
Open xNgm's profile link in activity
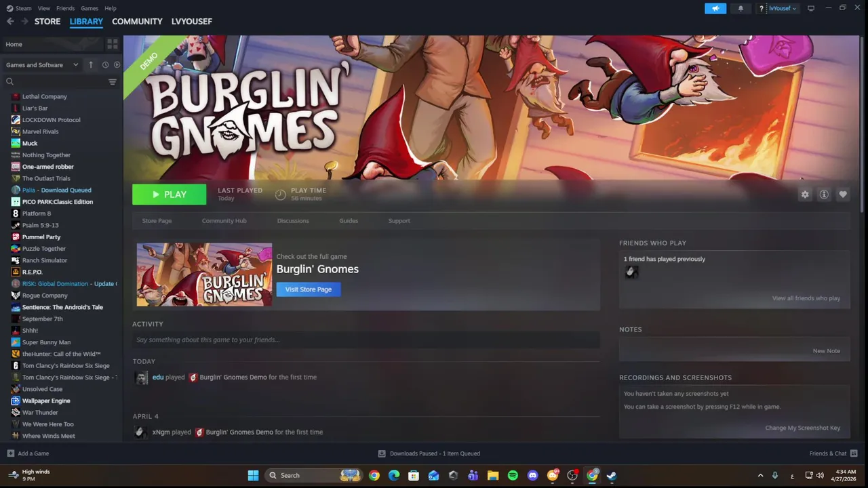point(161,432)
